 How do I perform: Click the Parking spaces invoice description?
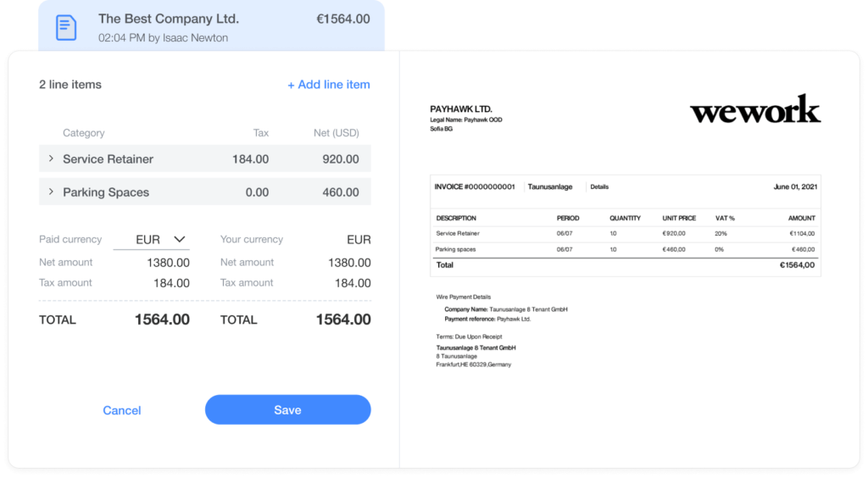tap(455, 249)
